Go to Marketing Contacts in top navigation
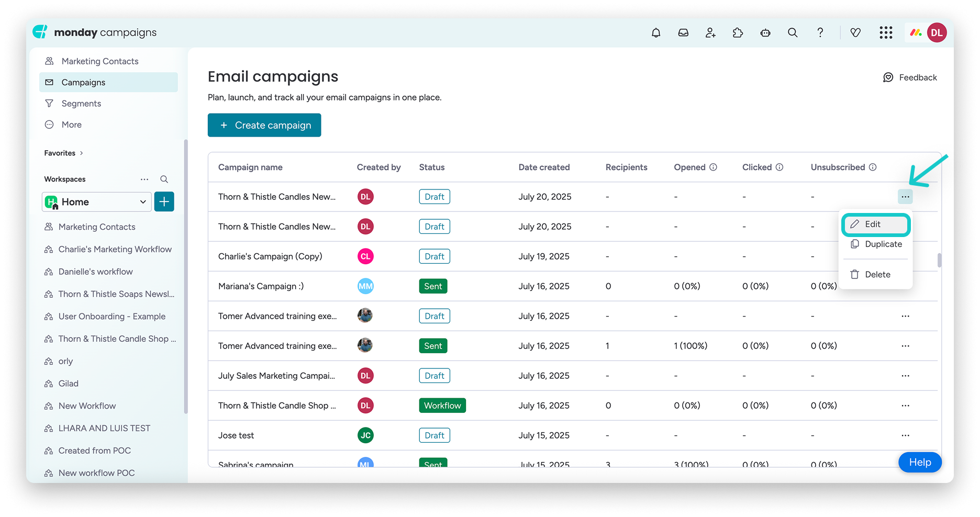The height and width of the screenshot is (517, 980). tap(108, 61)
